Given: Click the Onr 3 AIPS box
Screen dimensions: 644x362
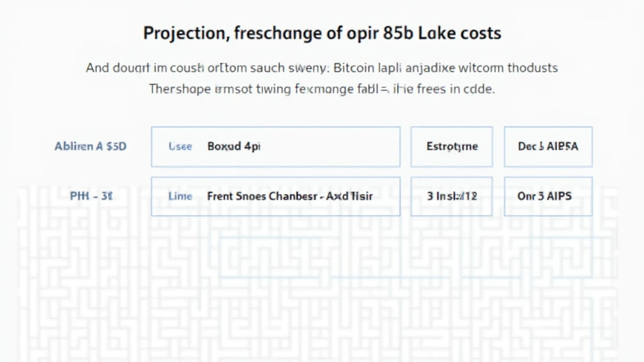Looking at the screenshot, I should click(548, 196).
